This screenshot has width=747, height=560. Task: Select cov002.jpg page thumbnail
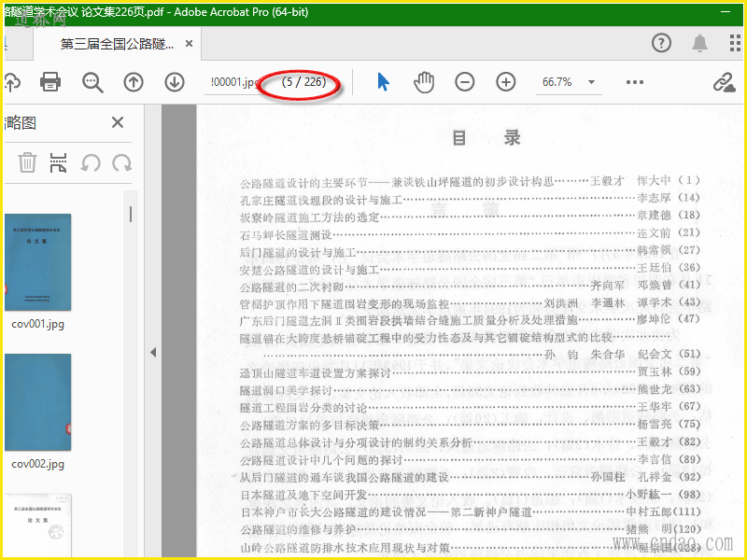click(37, 402)
